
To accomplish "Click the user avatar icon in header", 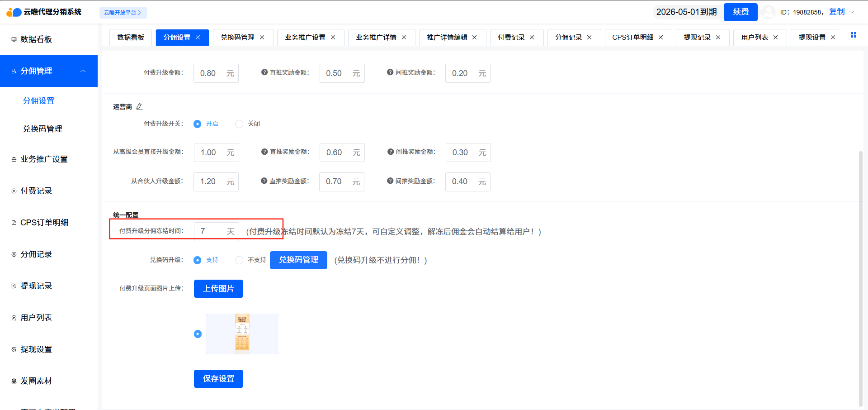I will click(x=768, y=12).
